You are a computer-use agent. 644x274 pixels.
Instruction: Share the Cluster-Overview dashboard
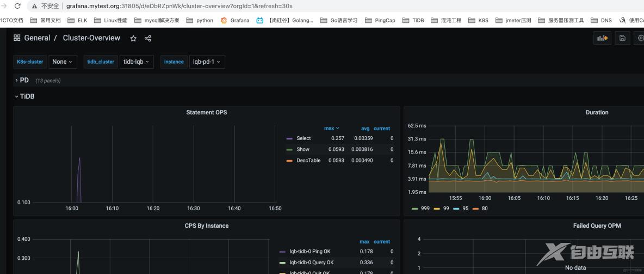click(148, 38)
